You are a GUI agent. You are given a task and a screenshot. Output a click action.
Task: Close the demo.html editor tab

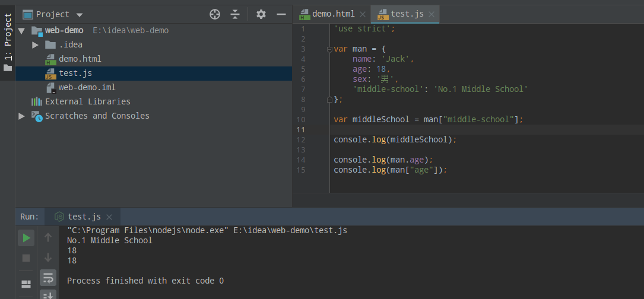coord(363,14)
